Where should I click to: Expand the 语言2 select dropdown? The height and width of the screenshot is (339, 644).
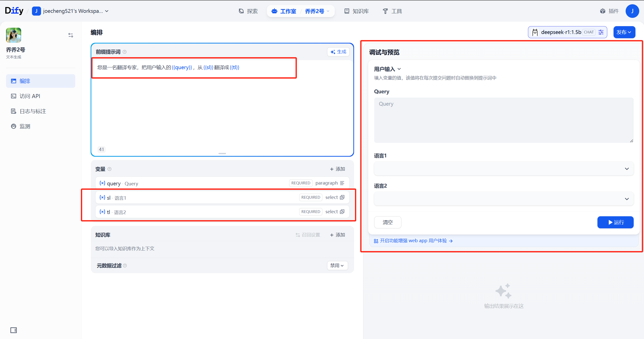coord(504,199)
